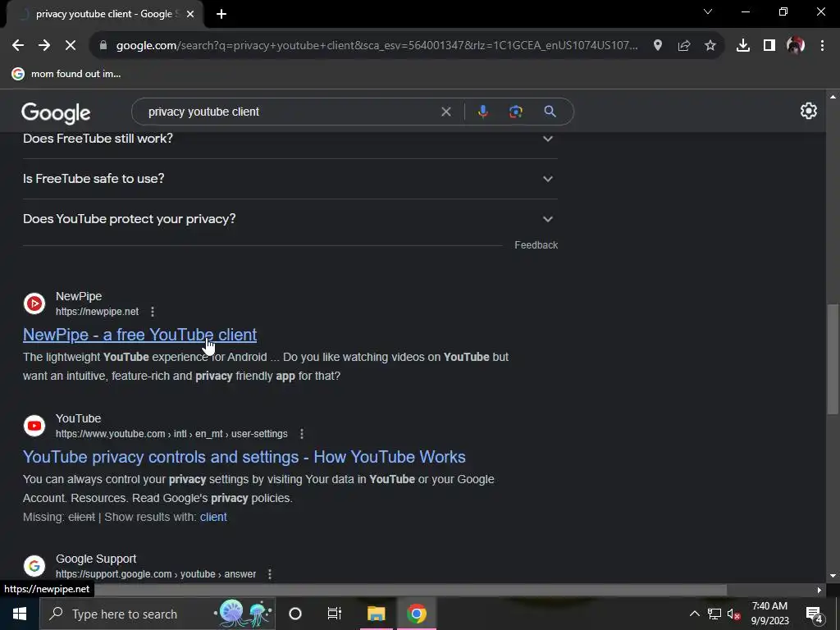Go forward in browser history
This screenshot has height=630, width=840.
pos(44,46)
